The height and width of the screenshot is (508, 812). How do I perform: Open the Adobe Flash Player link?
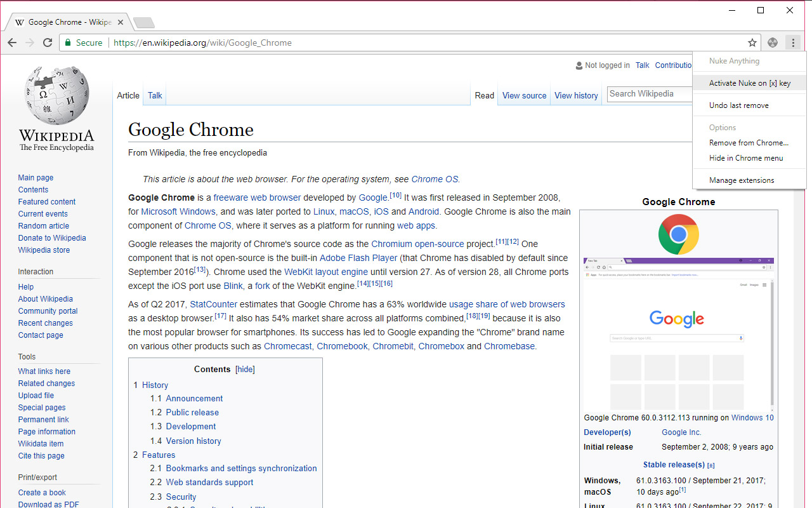358,258
